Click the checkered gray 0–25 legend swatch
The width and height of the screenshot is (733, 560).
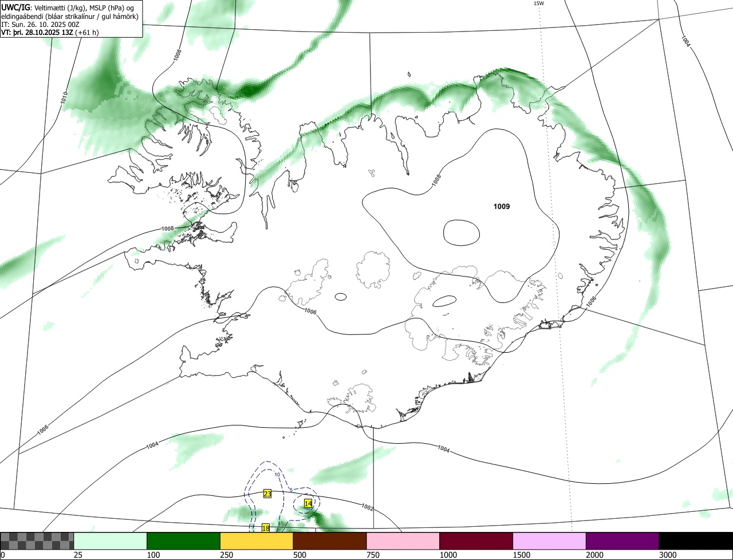click(37, 541)
